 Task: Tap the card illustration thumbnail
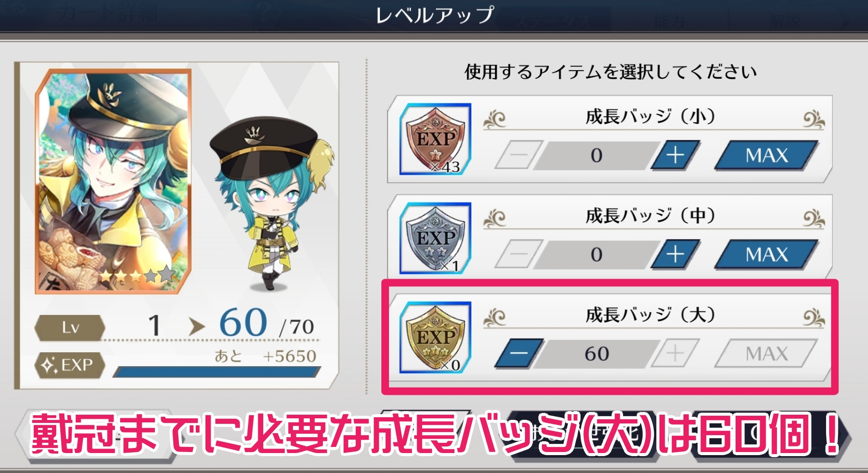pyautogui.click(x=113, y=182)
